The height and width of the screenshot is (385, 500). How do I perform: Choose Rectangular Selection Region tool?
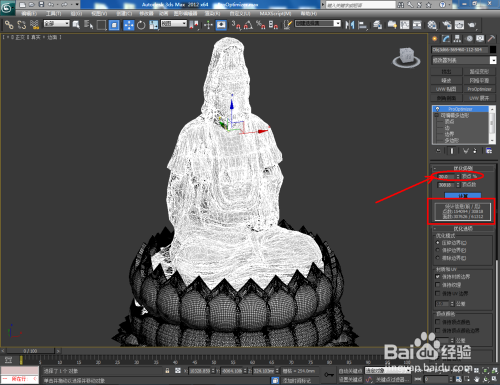tap(101, 25)
